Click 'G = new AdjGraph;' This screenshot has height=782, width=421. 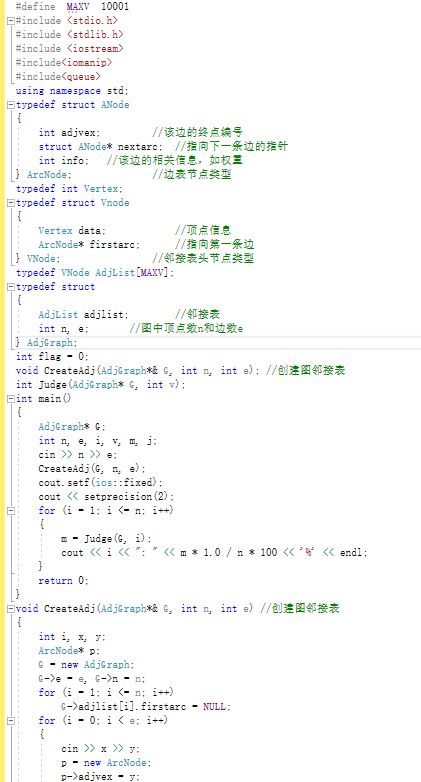[87, 665]
